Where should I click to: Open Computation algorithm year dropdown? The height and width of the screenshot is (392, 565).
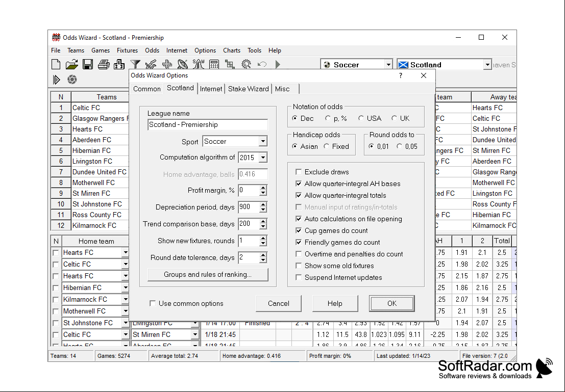pos(263,158)
